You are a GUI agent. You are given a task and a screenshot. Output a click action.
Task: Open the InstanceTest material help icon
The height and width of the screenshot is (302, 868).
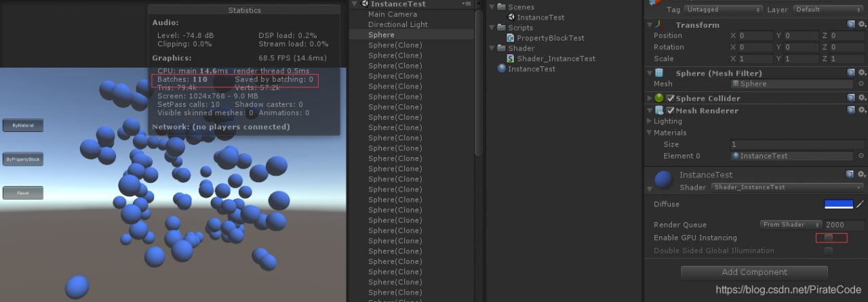(851, 174)
